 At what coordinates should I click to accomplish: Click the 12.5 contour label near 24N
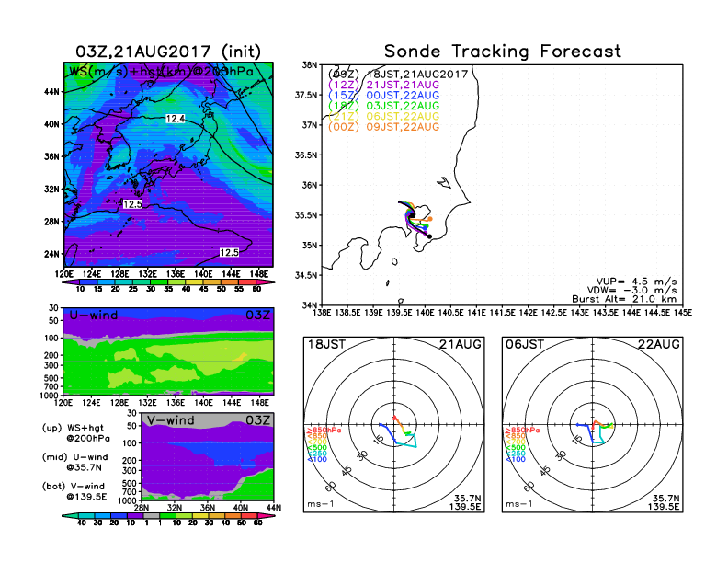click(229, 253)
